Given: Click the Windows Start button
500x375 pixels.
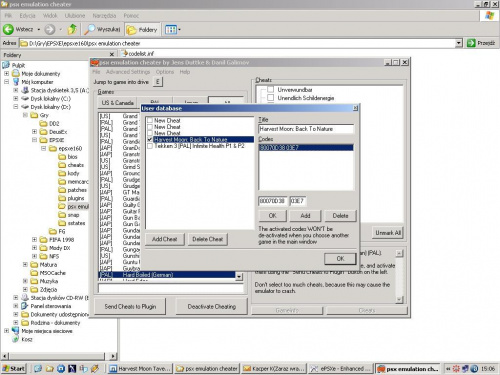Looking at the screenshot, I should 14,368.
